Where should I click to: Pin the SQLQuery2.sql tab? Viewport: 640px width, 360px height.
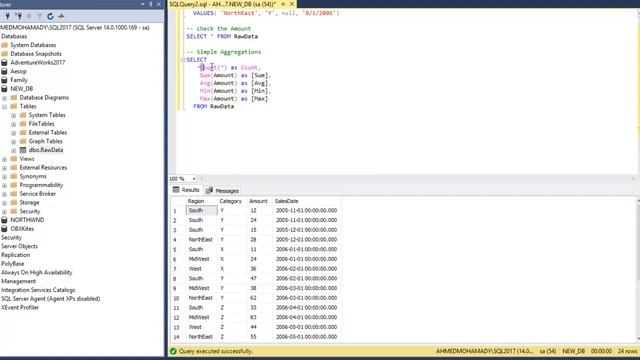tap(283, 4)
